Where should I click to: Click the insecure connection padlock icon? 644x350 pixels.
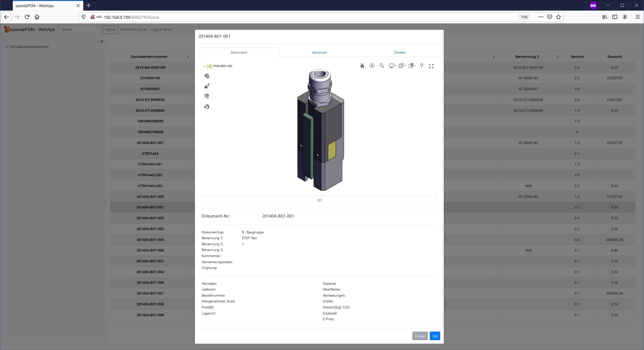(x=92, y=17)
